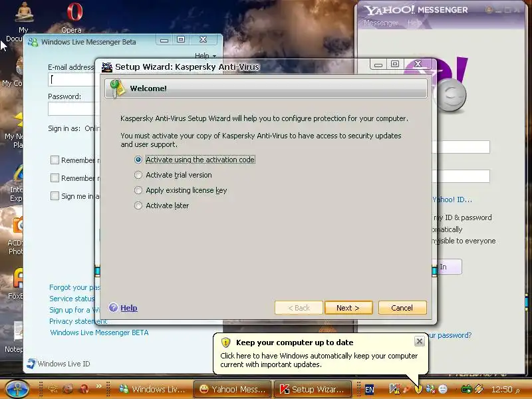This screenshot has height=399, width=532.
Task: Click the Kaspersky title bar icon
Action: pyautogui.click(x=107, y=67)
